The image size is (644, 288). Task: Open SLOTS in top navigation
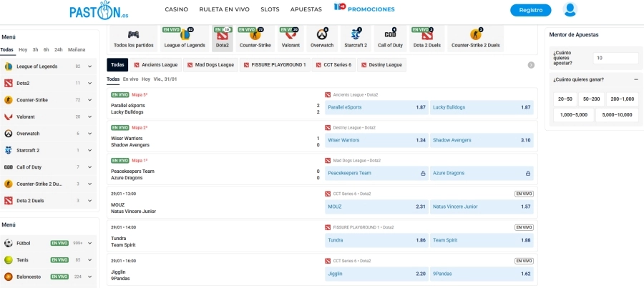270,9
